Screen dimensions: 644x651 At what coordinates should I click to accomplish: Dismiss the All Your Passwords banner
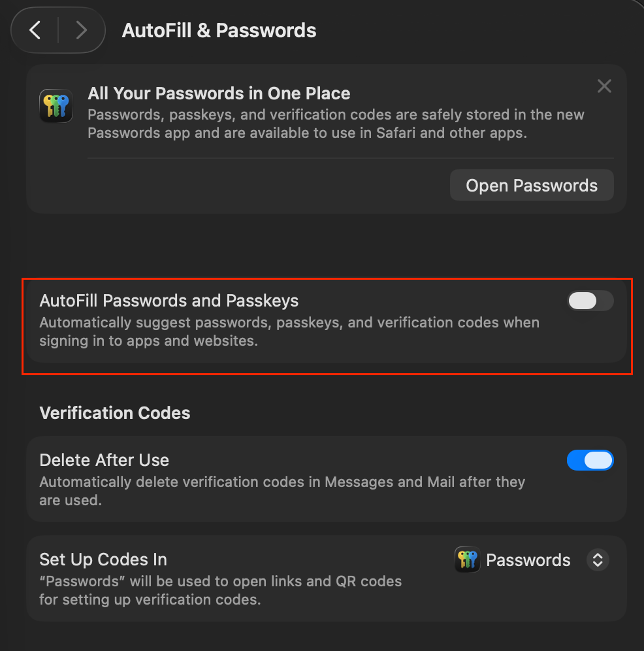(x=604, y=86)
